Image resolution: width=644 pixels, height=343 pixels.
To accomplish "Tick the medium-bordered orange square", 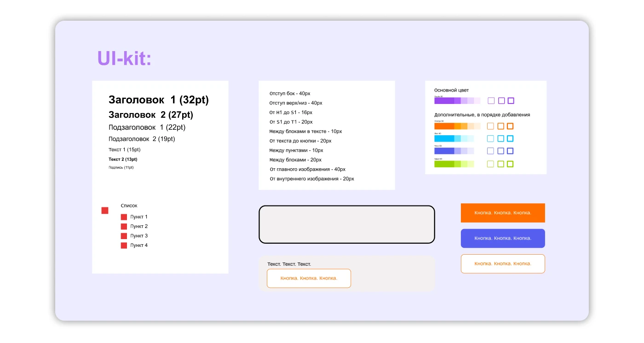I will [x=500, y=126].
